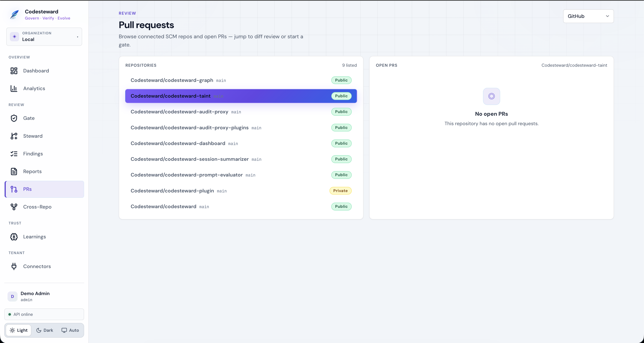The image size is (644, 343).
Task: Click the Steward branch icon
Action: pyautogui.click(x=14, y=136)
